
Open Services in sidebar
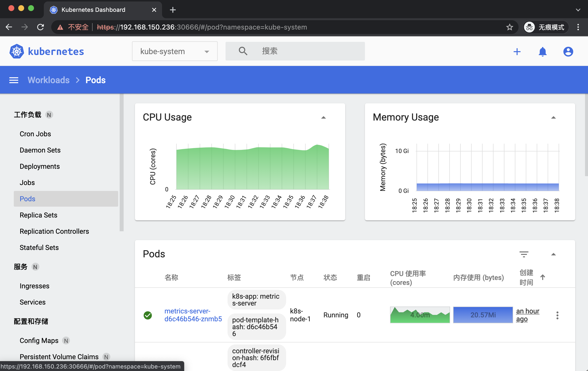(x=33, y=302)
